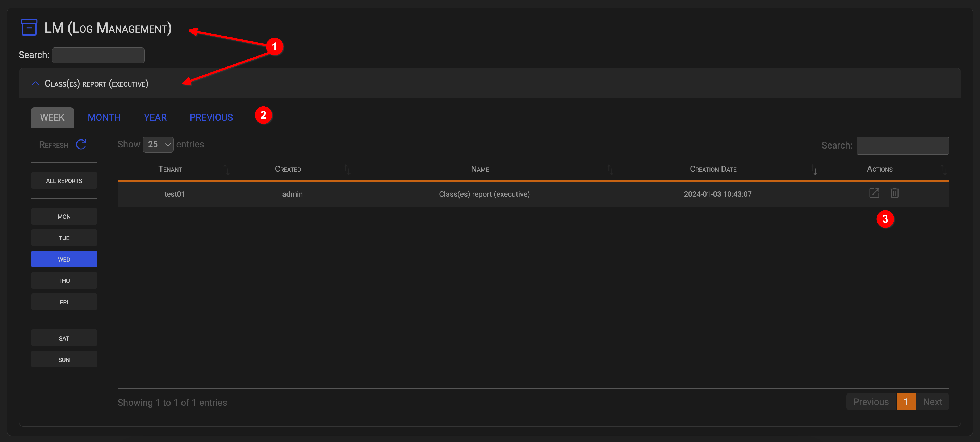Image resolution: width=980 pixels, height=442 pixels.
Task: Click the Created column header
Action: click(288, 169)
